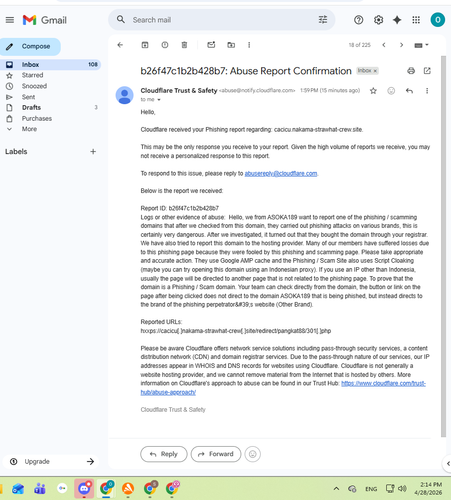Viewport: 451px width, 500px height.
Task: Click the search magnifier icon
Action: [x=121, y=20]
